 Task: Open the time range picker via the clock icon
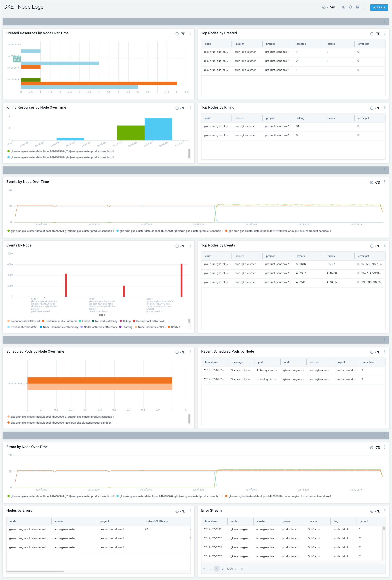pyautogui.click(x=324, y=7)
